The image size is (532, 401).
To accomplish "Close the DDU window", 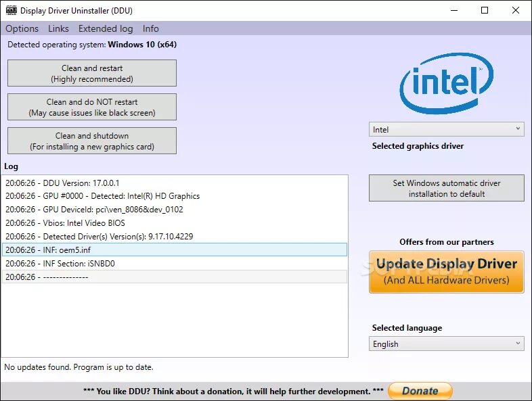I will point(515,10).
